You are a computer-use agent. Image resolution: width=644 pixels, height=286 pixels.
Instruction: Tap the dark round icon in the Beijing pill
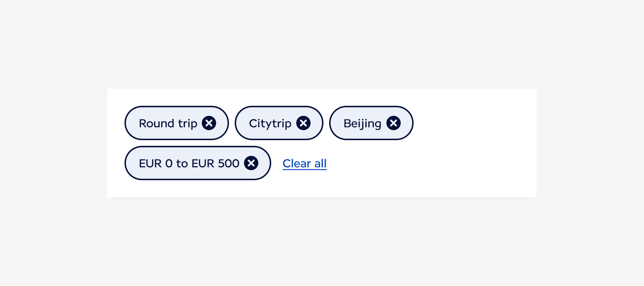tap(394, 123)
